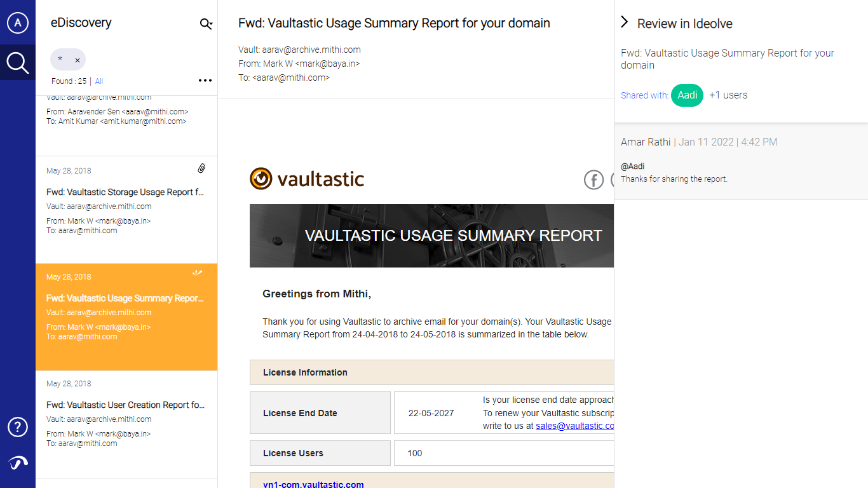Click the Vaultastic logo in email body
Viewport: 868px width, 488px height.
(307, 179)
